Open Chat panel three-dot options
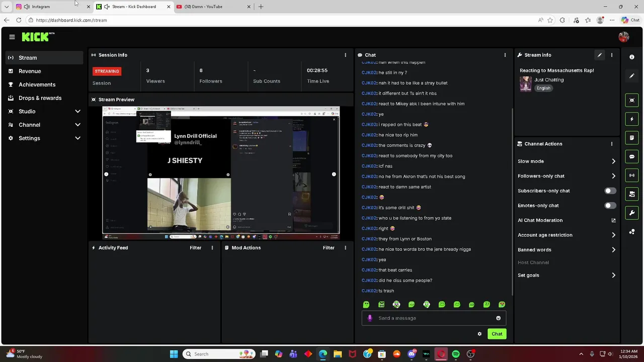The width and height of the screenshot is (644, 362). tap(505, 55)
